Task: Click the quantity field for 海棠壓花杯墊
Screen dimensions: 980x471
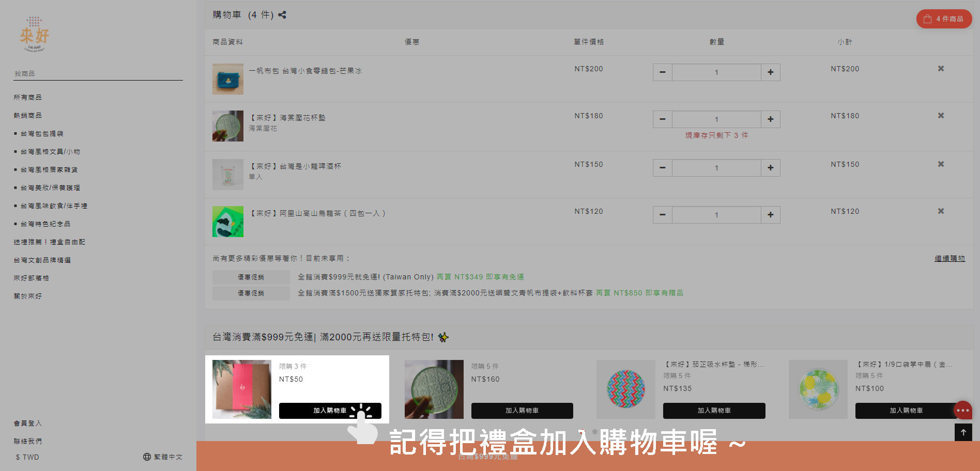Action: pos(716,119)
